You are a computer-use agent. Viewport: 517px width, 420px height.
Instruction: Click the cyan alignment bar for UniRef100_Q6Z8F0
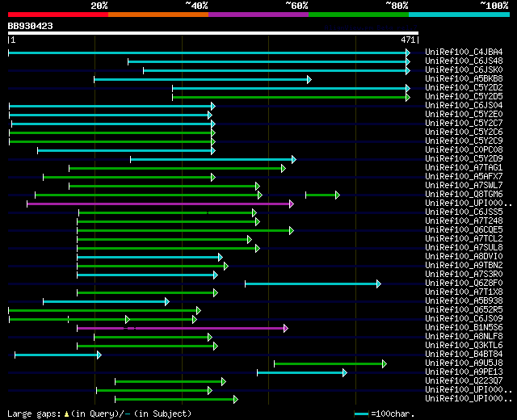click(313, 283)
